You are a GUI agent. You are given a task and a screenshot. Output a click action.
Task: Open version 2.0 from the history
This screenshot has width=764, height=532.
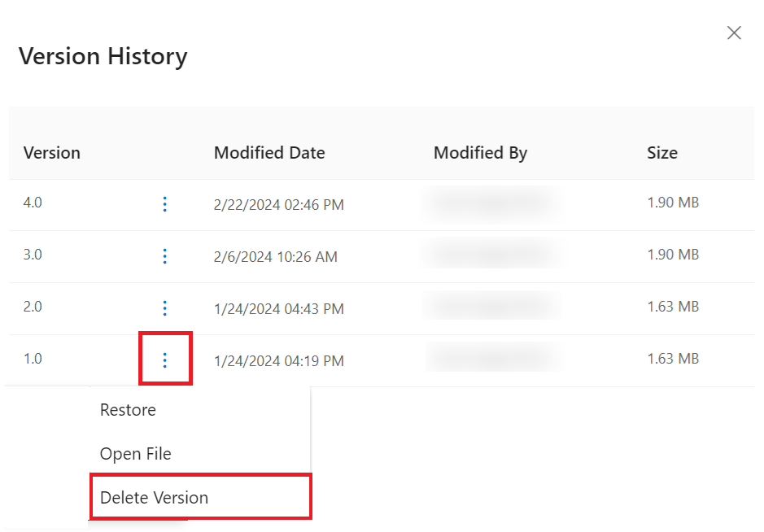point(33,307)
